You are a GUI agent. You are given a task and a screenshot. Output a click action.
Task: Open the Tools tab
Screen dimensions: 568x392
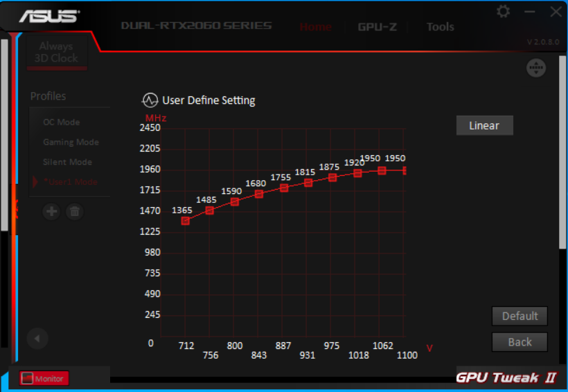tap(440, 27)
